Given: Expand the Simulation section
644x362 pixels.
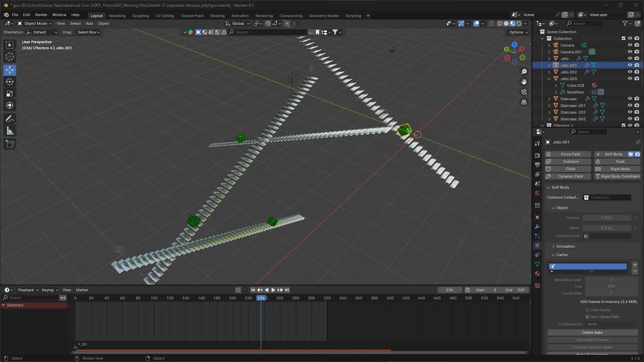Looking at the screenshot, I should pyautogui.click(x=565, y=246).
